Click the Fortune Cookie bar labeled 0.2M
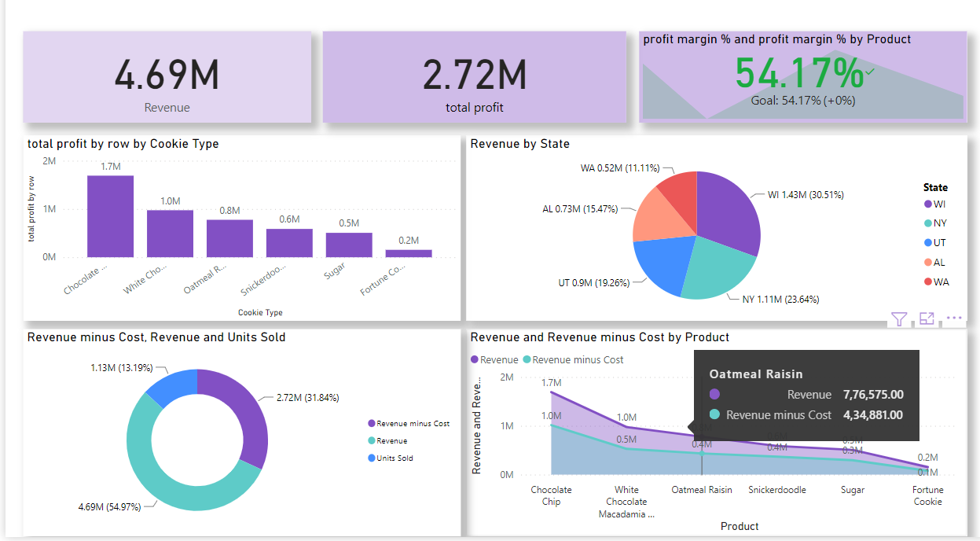 click(x=409, y=253)
